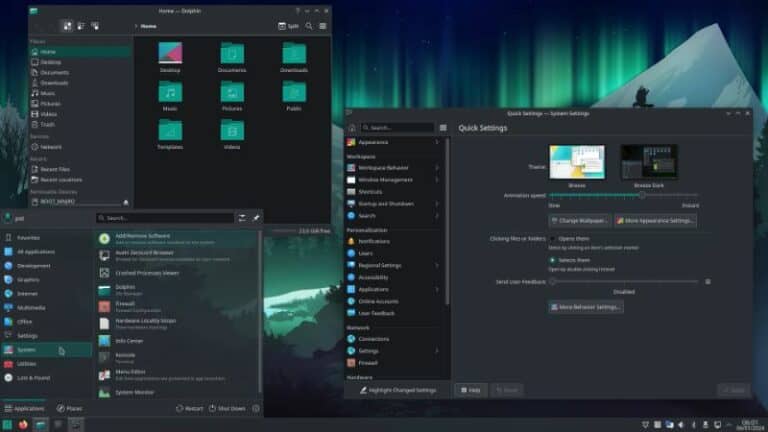Open the search icon in Dolphin toolbar
This screenshot has width=768, height=432.
pyautogui.click(x=309, y=26)
